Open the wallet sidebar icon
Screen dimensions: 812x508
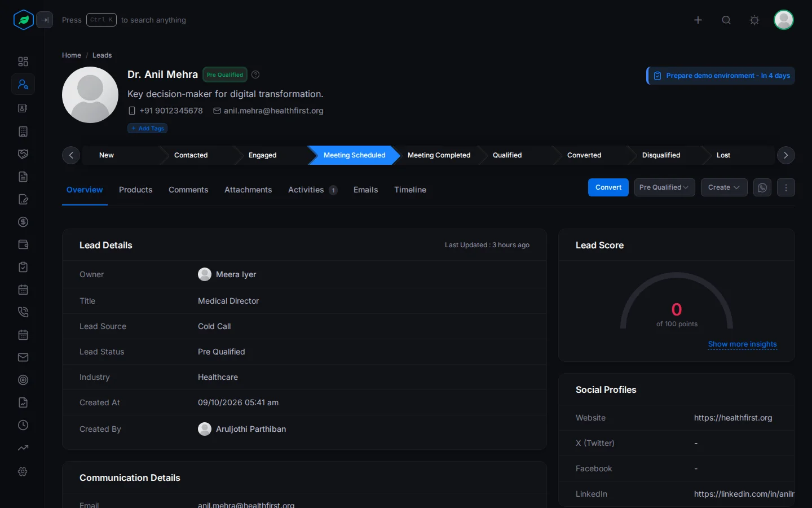coord(23,244)
